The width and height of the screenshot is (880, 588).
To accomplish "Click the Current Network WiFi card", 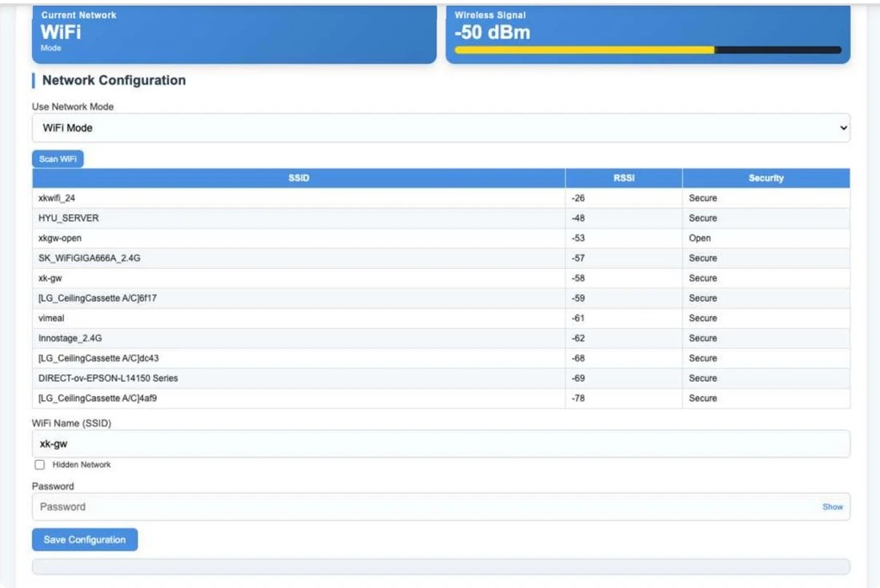I will coord(234,34).
